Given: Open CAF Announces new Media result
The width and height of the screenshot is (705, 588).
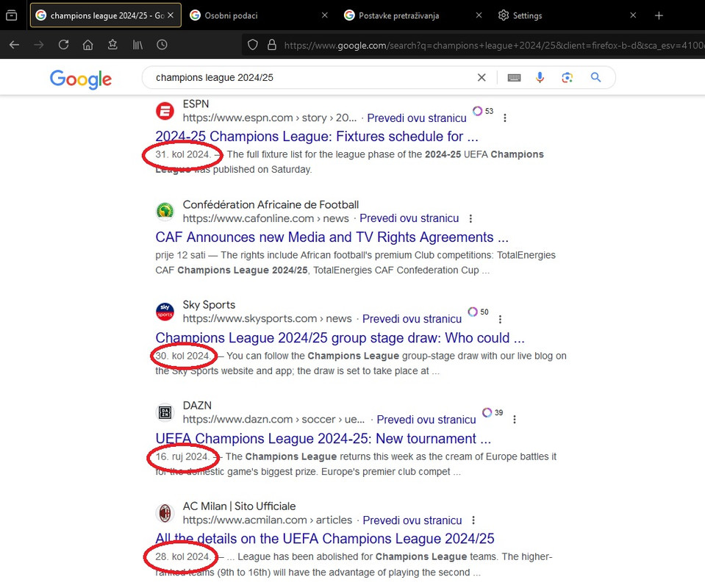Looking at the screenshot, I should (x=332, y=237).
